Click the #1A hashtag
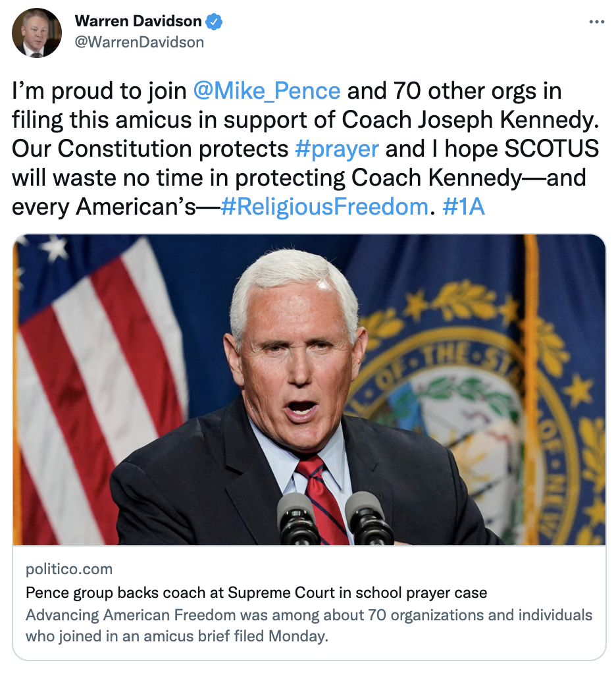The image size is (616, 673). pos(464,207)
